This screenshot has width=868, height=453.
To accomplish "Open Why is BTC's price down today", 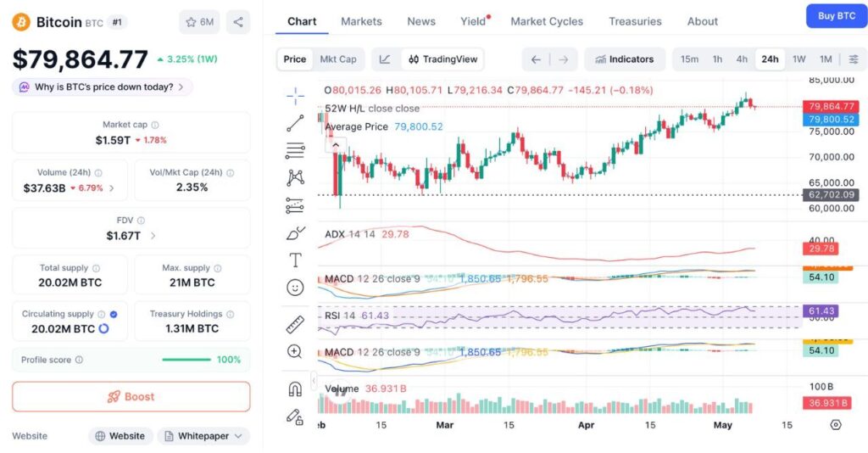I will pyautogui.click(x=102, y=87).
